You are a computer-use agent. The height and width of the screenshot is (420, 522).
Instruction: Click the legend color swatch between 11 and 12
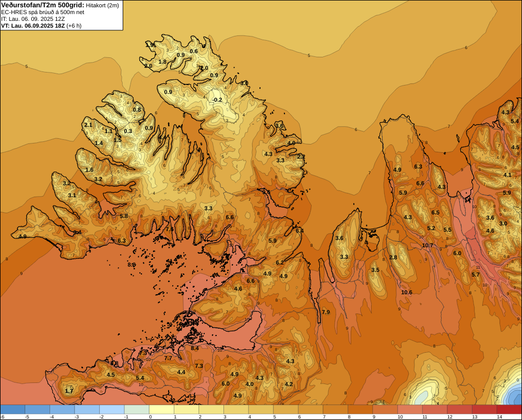tap(434, 410)
